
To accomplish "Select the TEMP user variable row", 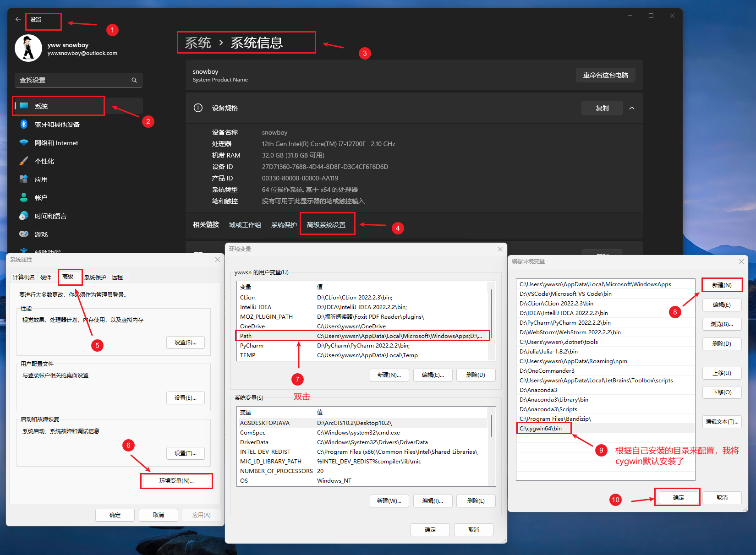I will [363, 355].
